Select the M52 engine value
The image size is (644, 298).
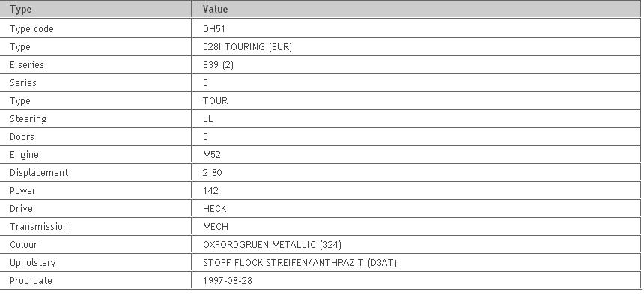[x=212, y=155]
